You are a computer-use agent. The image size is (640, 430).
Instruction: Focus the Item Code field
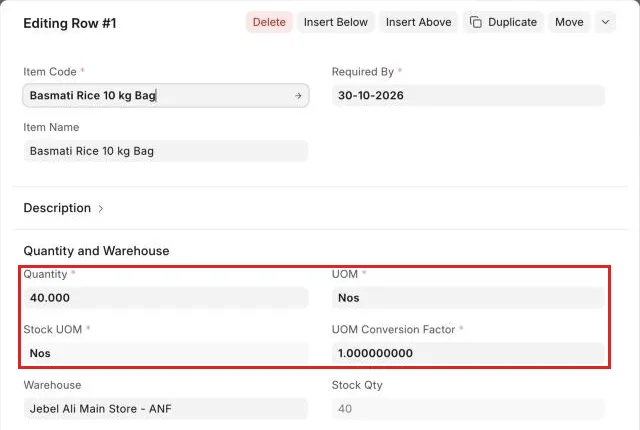[166, 95]
